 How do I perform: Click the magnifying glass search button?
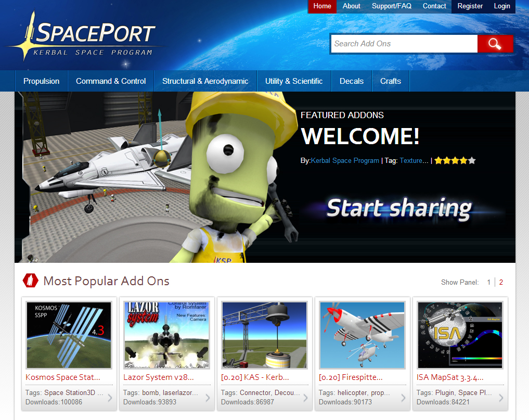(495, 44)
